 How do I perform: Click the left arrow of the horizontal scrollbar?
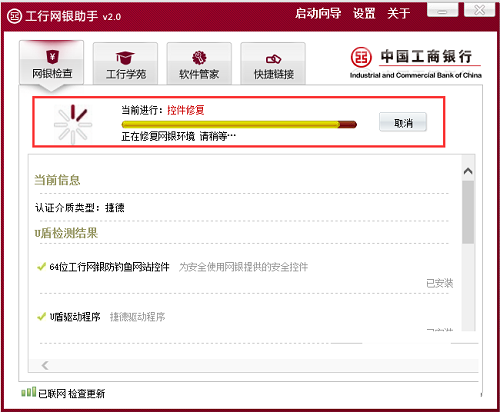45,366
